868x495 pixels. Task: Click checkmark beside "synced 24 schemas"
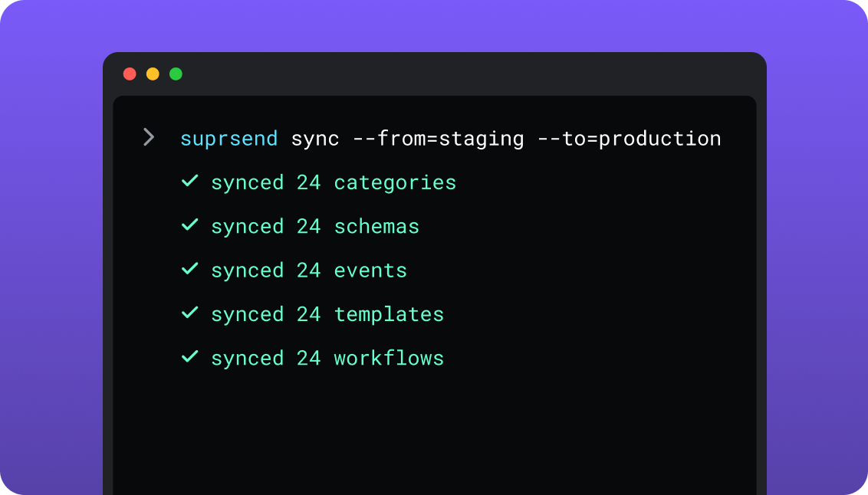point(190,225)
